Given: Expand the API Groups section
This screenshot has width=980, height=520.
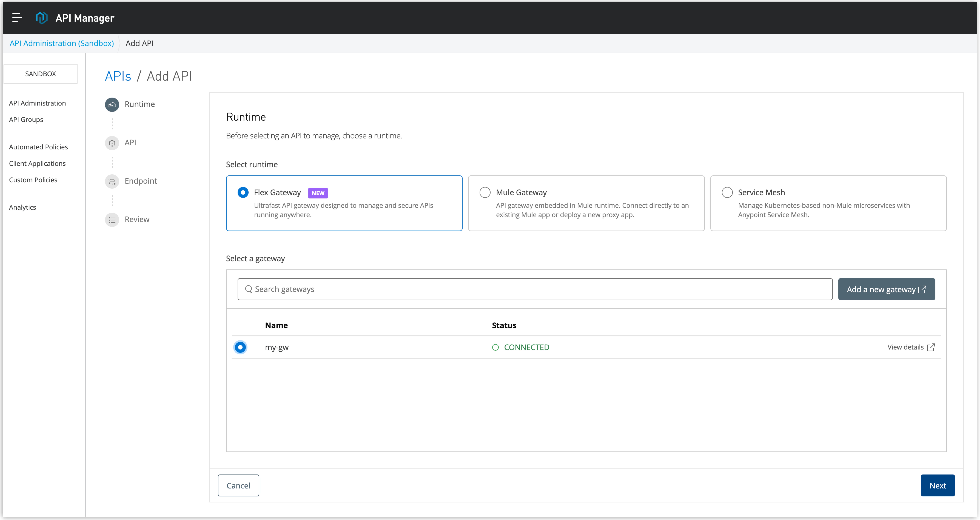Looking at the screenshot, I should (x=26, y=119).
